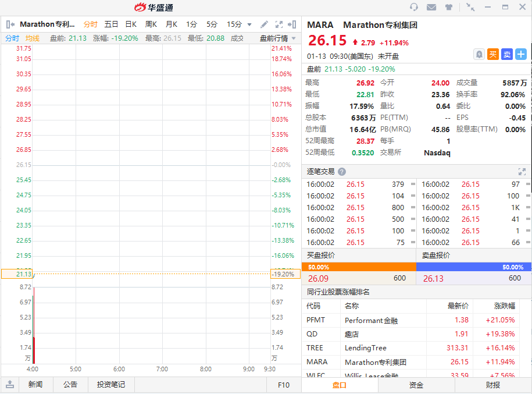The image size is (532, 394).
Task: Collapse the left panel arrow icon
Action: pos(10,24)
